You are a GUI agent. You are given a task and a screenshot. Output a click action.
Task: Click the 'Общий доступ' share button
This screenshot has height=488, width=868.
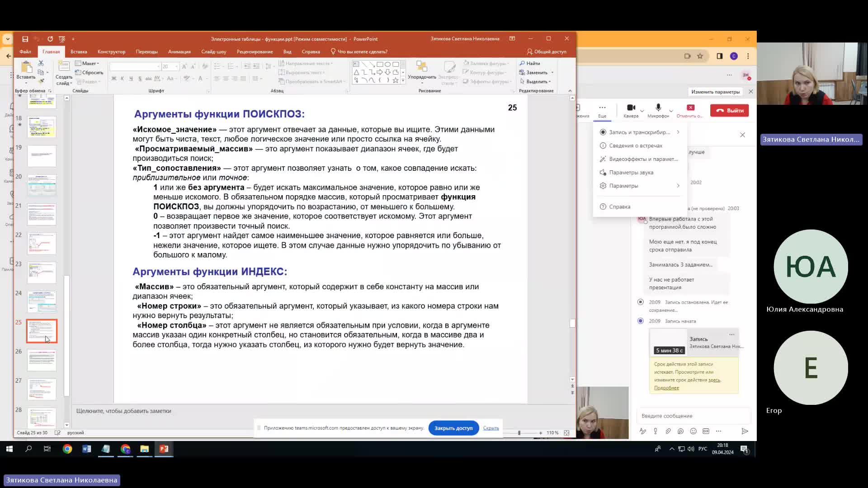(x=547, y=52)
